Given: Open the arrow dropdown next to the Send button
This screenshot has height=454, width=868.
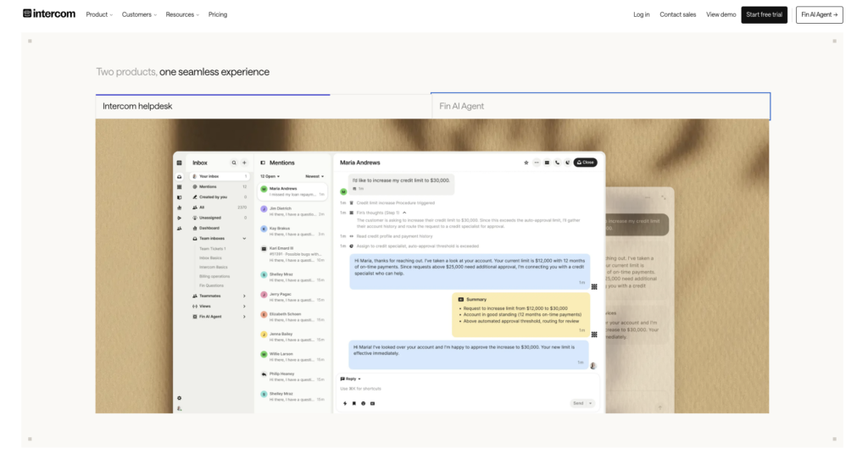Looking at the screenshot, I should (590, 403).
